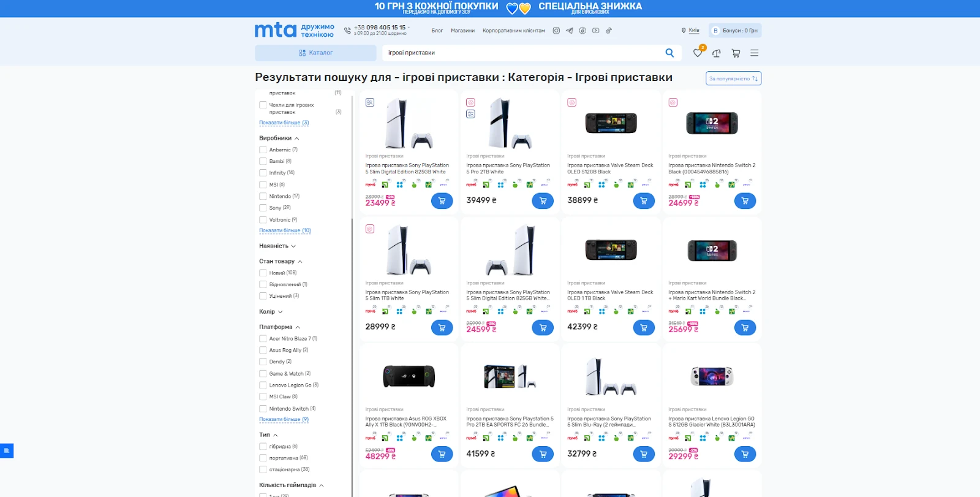The width and height of the screenshot is (980, 497).
Task: Open the shopping cart in header
Action: point(736,53)
